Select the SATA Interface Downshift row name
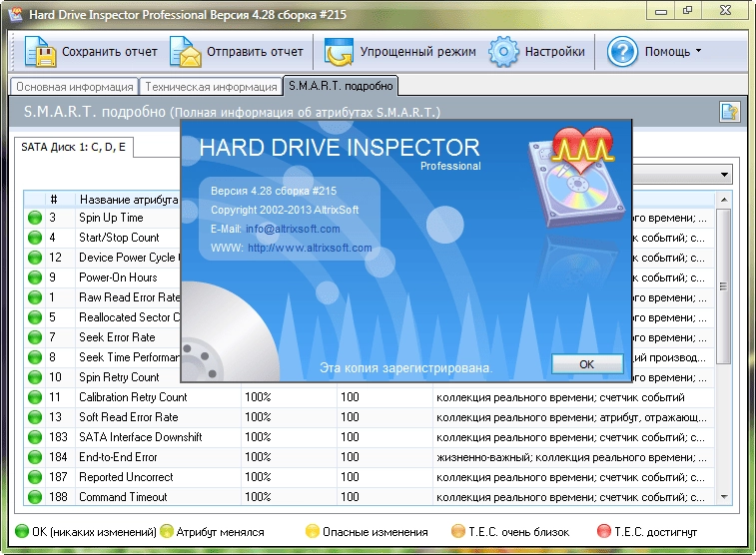 pos(140,437)
